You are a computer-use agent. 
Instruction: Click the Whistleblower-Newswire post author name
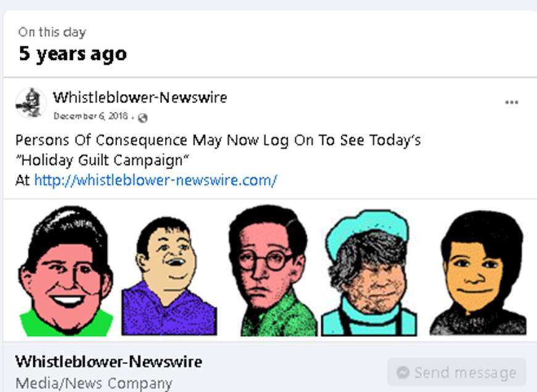139,98
